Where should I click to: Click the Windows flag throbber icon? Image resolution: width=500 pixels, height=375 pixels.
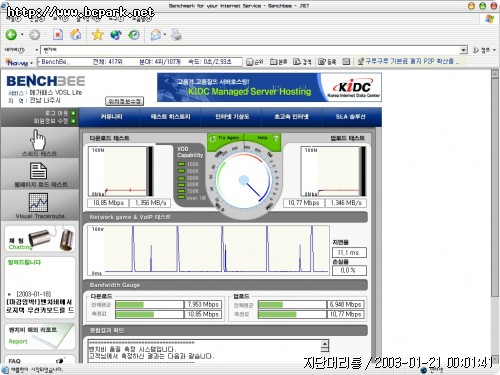489,19
